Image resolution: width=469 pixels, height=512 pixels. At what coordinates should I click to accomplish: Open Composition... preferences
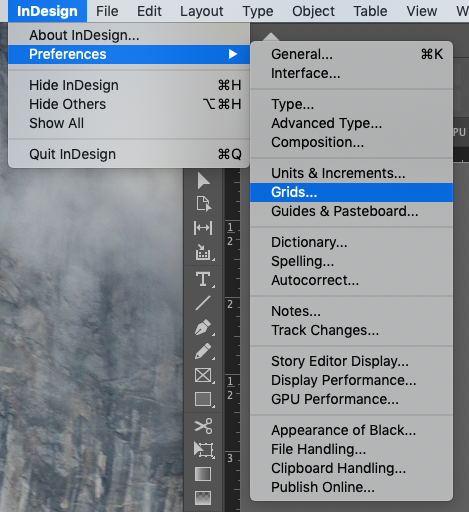351,142
